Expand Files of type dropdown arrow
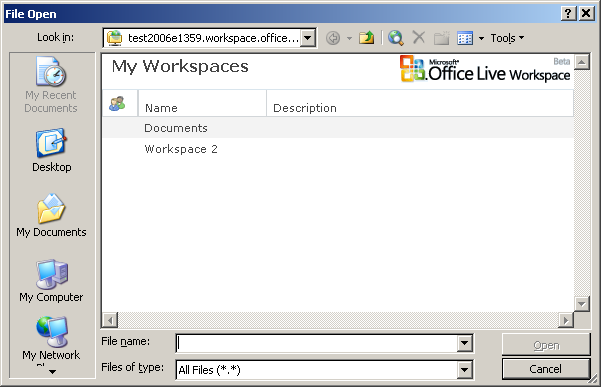The image size is (601, 387). point(464,370)
